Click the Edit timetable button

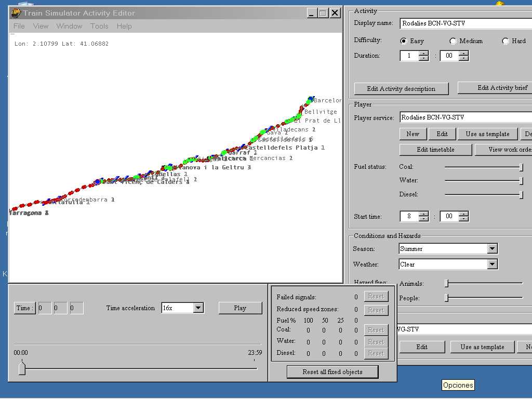click(435, 150)
